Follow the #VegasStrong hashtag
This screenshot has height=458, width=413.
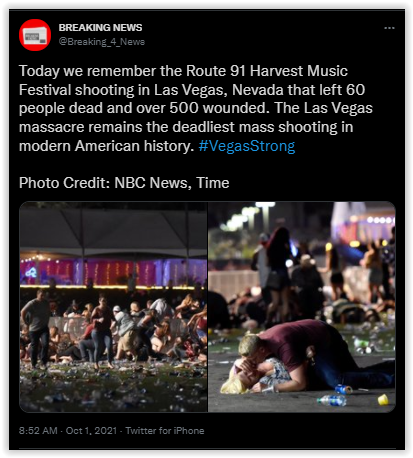coord(247,146)
